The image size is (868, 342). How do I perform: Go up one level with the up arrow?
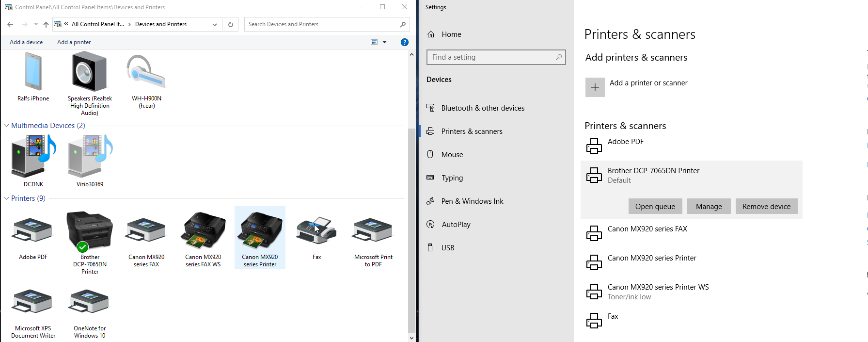pos(46,24)
